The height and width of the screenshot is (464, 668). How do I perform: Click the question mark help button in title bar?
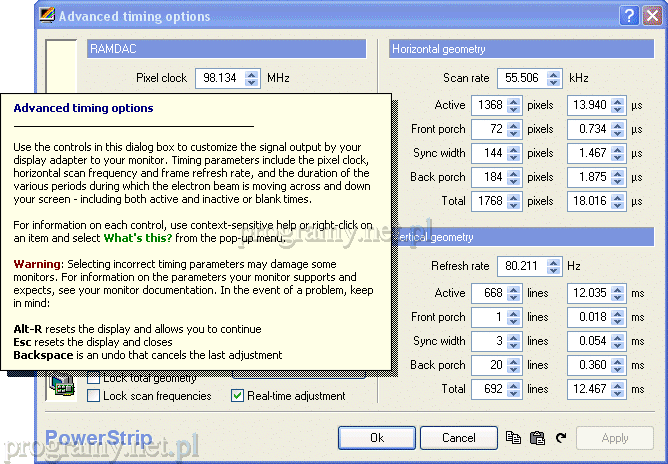(628, 16)
